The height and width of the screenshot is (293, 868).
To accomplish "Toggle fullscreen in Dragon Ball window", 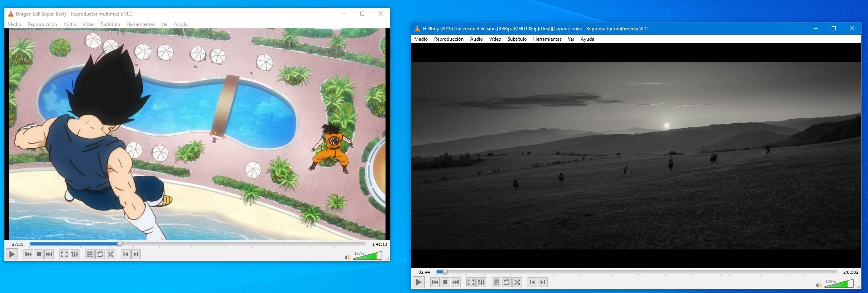I will [64, 254].
